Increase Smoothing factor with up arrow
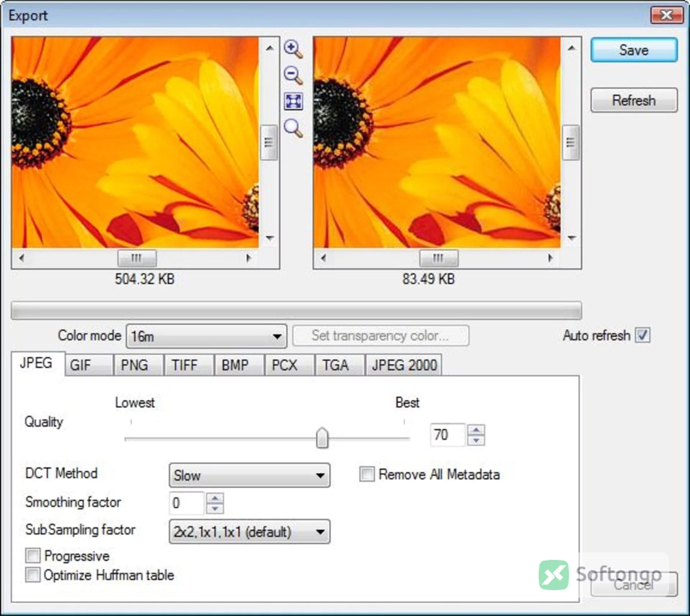This screenshot has height=616, width=690. (215, 498)
